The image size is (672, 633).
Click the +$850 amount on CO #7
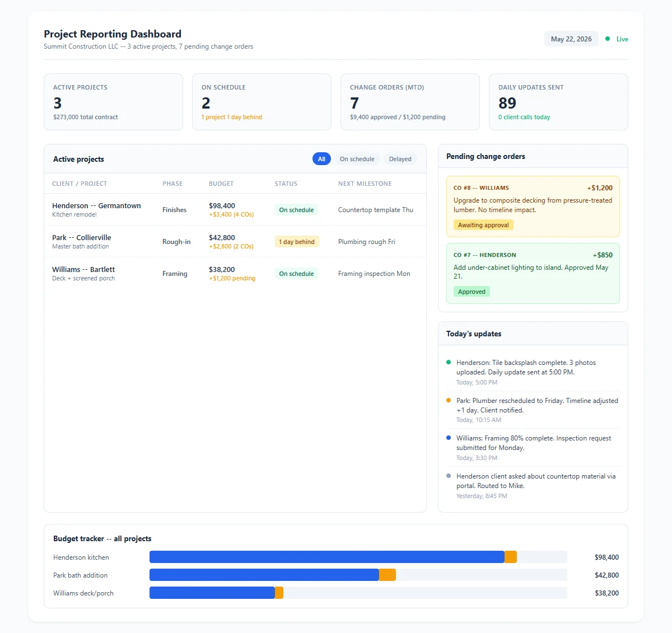[603, 255]
